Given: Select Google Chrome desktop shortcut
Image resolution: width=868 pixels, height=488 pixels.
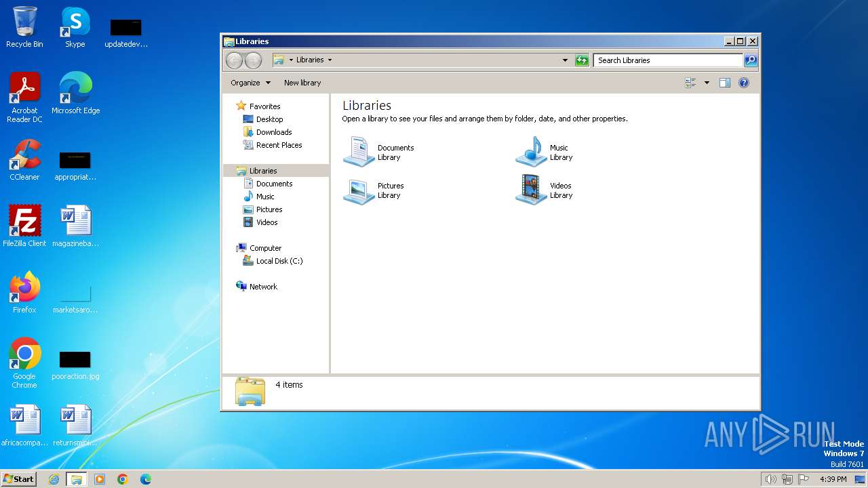Looking at the screenshot, I should (x=24, y=363).
